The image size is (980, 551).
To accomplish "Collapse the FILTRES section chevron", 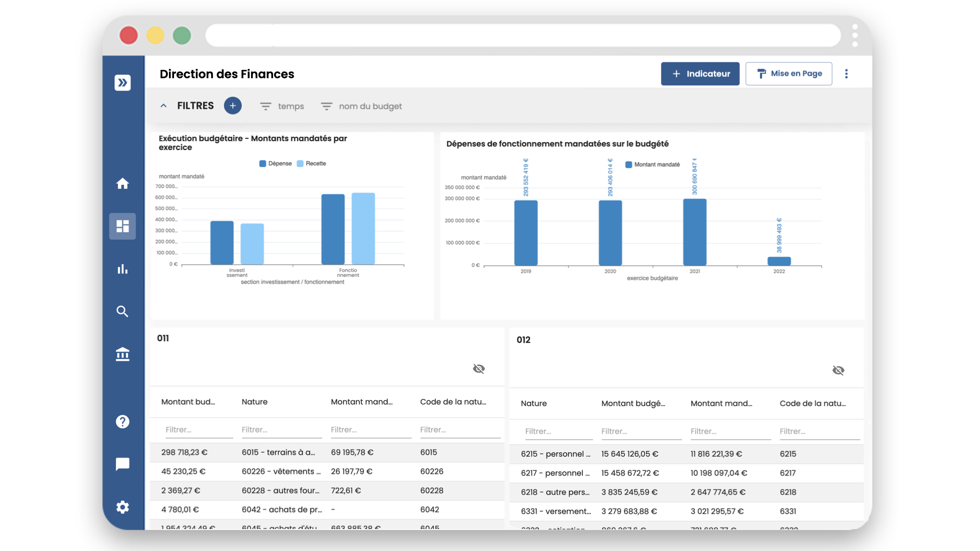I will coord(163,106).
